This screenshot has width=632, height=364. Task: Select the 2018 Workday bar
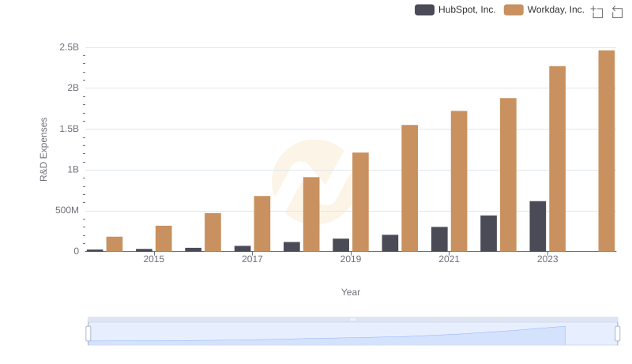(311, 214)
